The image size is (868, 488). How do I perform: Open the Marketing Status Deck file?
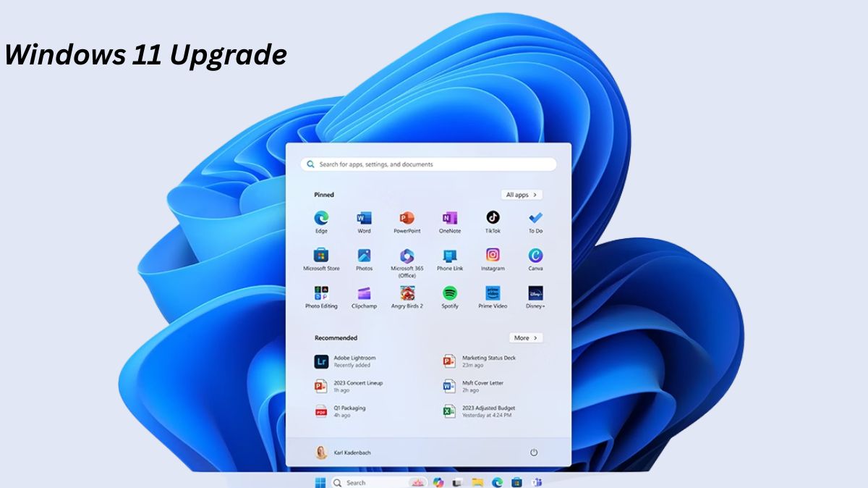488,361
